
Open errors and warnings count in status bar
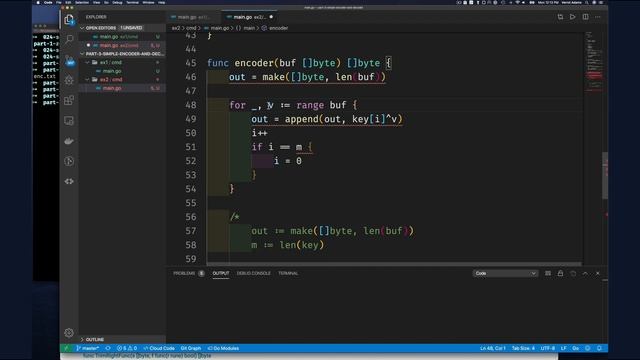(127, 348)
